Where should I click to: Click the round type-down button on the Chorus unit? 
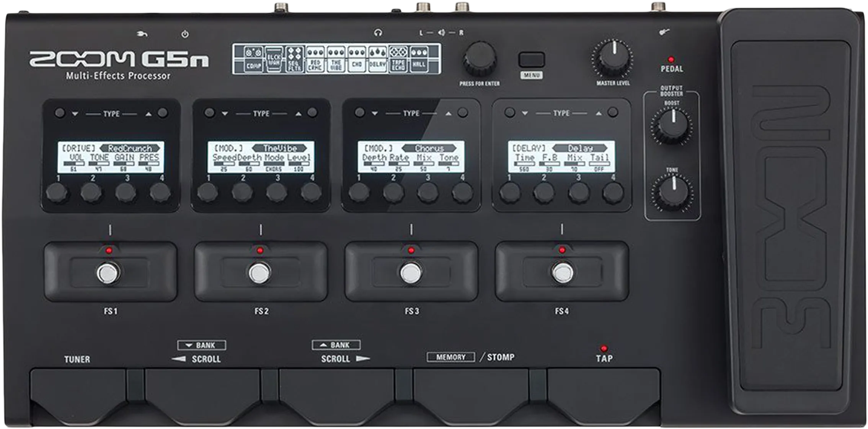click(x=359, y=112)
